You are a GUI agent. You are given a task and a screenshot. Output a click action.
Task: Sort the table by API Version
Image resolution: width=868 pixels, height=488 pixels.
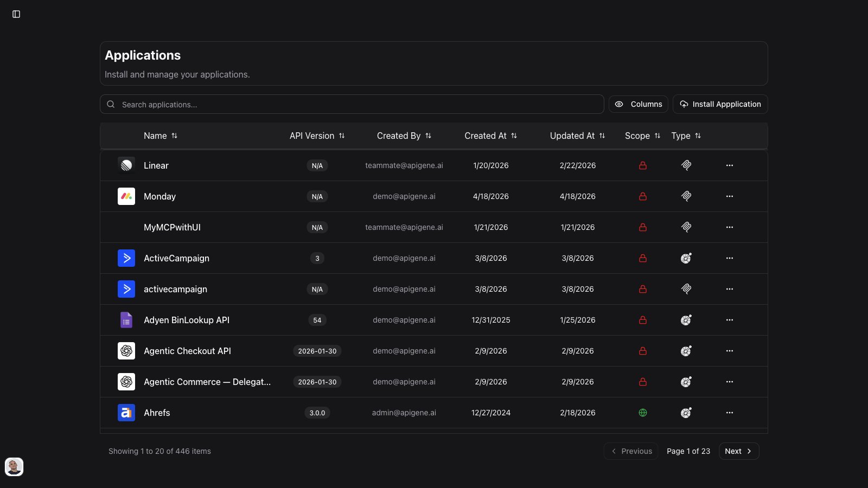point(317,136)
